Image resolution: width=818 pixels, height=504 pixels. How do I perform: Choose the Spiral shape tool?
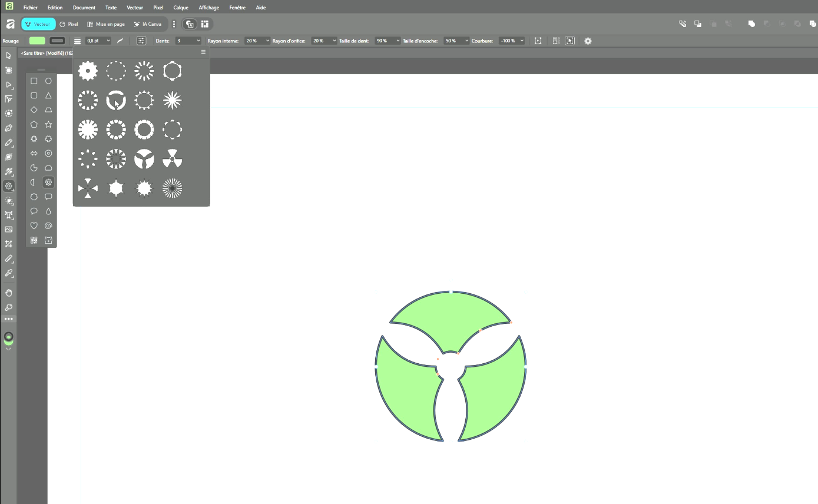[48, 226]
